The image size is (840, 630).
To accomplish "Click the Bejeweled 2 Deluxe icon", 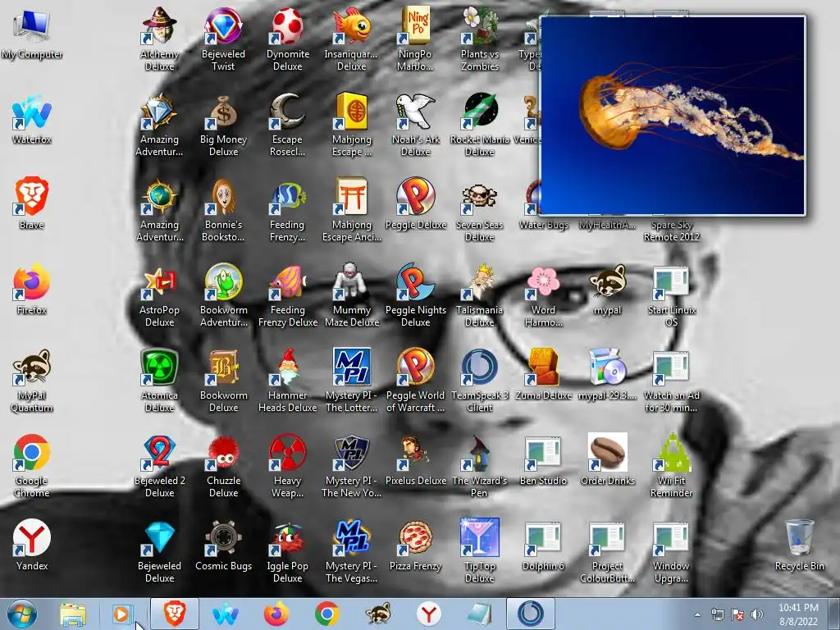I will tap(160, 466).
